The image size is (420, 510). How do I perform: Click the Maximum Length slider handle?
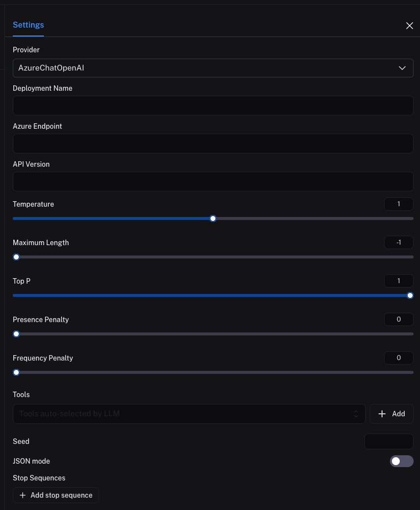(x=16, y=257)
